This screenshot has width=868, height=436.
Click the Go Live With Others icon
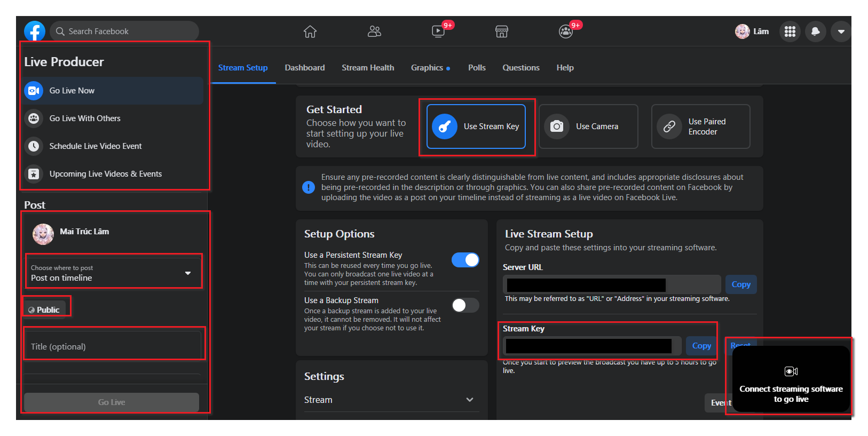(x=34, y=118)
